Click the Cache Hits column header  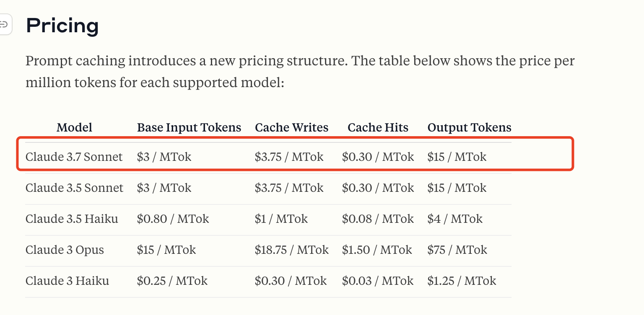[x=378, y=127]
